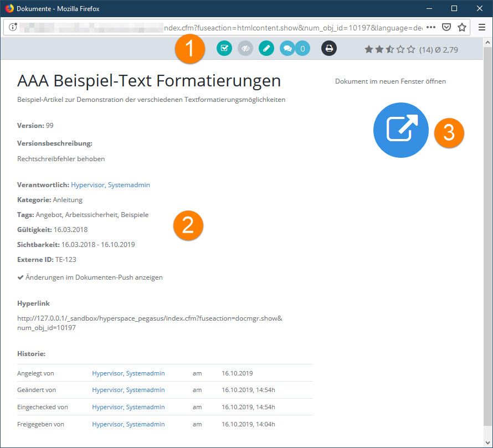
Task: Open Firefox hamburger menu
Action: [x=481, y=27]
